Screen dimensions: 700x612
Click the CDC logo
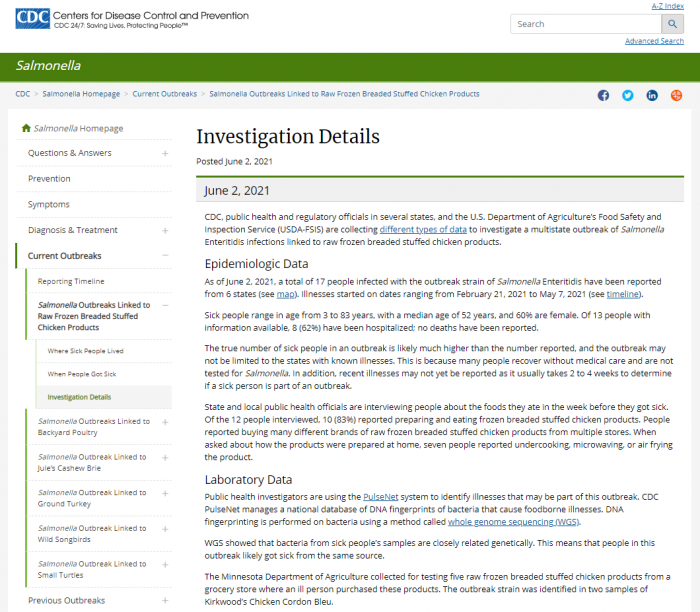[33, 19]
